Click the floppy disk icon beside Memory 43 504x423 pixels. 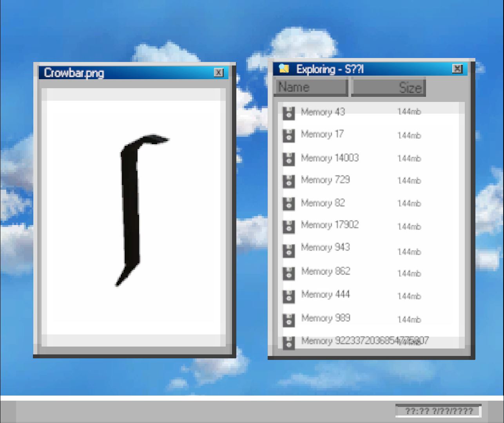[x=288, y=113]
